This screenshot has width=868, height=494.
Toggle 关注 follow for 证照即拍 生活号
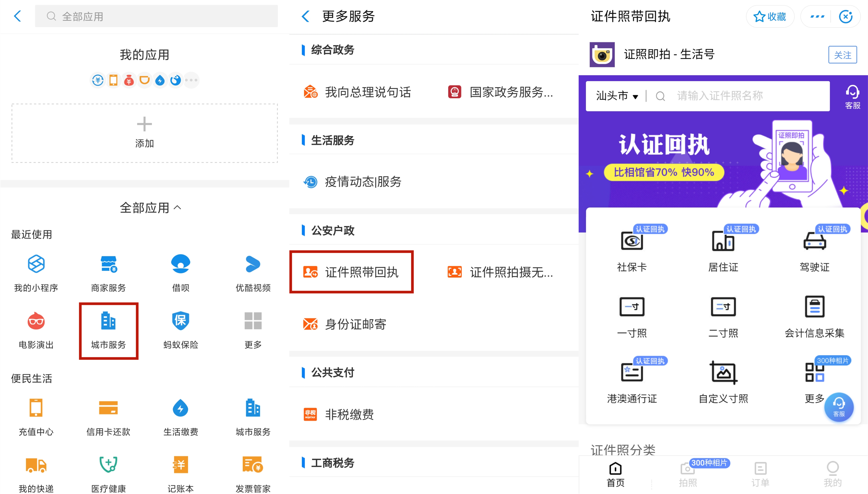[842, 55]
